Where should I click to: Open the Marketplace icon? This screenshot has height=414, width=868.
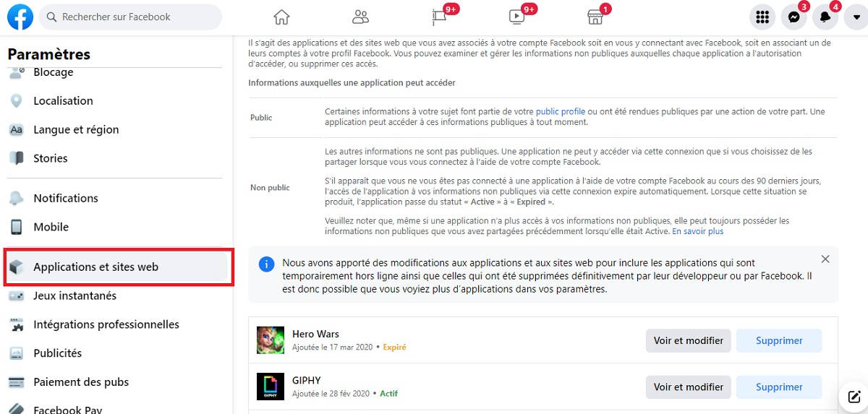595,17
